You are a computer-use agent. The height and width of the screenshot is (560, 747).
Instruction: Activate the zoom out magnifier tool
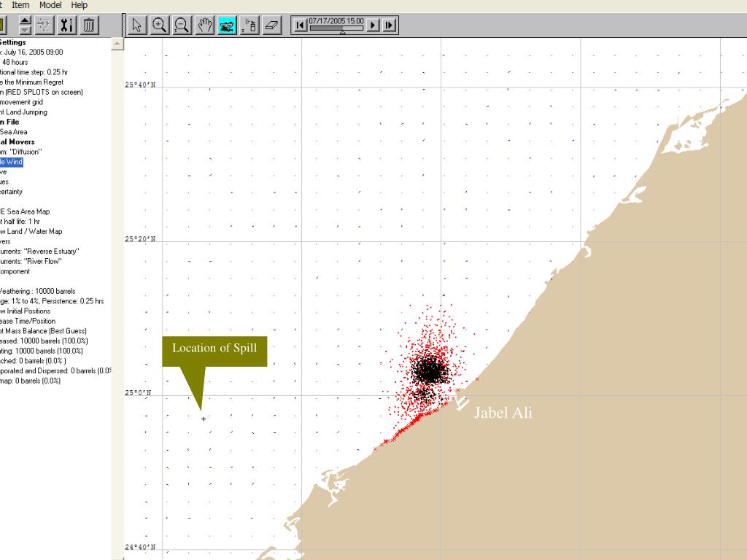click(x=182, y=26)
